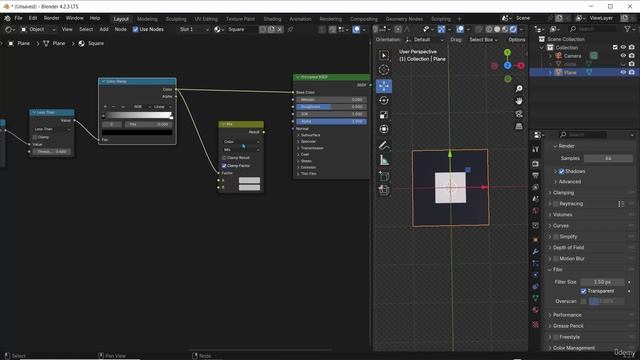Collapse the Film panel
This screenshot has width=640, height=360.
(557, 269)
